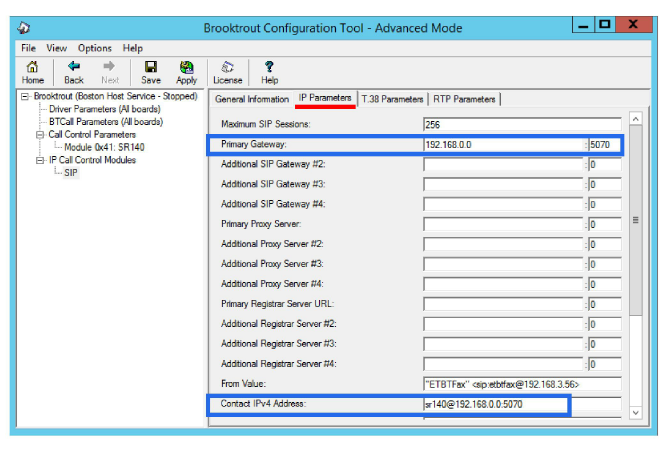
Task: Go Back using the blue arrow icon
Action: 74,73
